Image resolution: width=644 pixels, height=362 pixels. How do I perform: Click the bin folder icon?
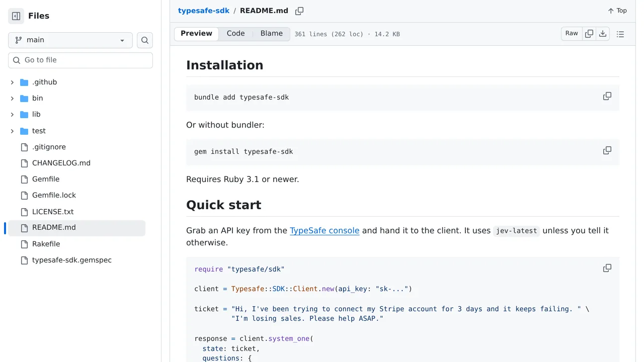pyautogui.click(x=24, y=98)
